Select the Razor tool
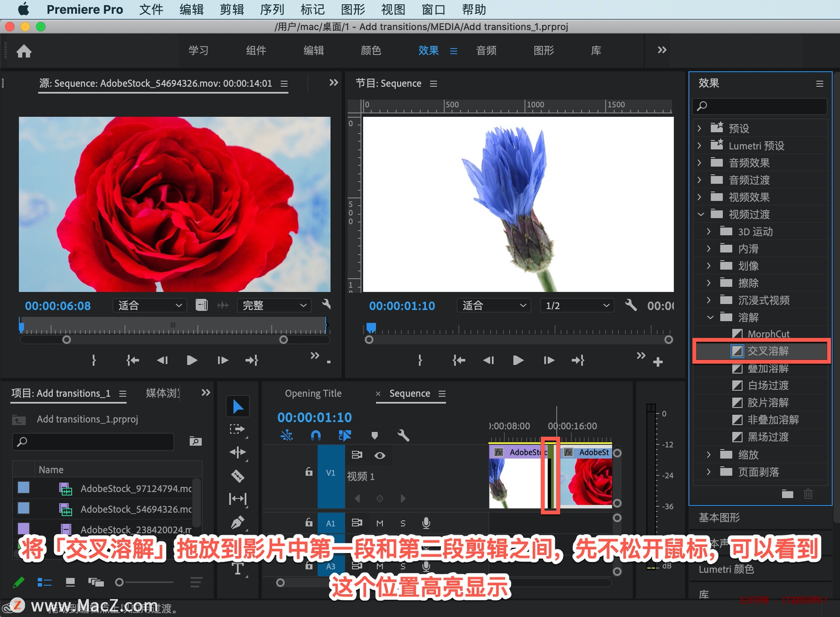The height and width of the screenshot is (617, 840). click(x=238, y=476)
